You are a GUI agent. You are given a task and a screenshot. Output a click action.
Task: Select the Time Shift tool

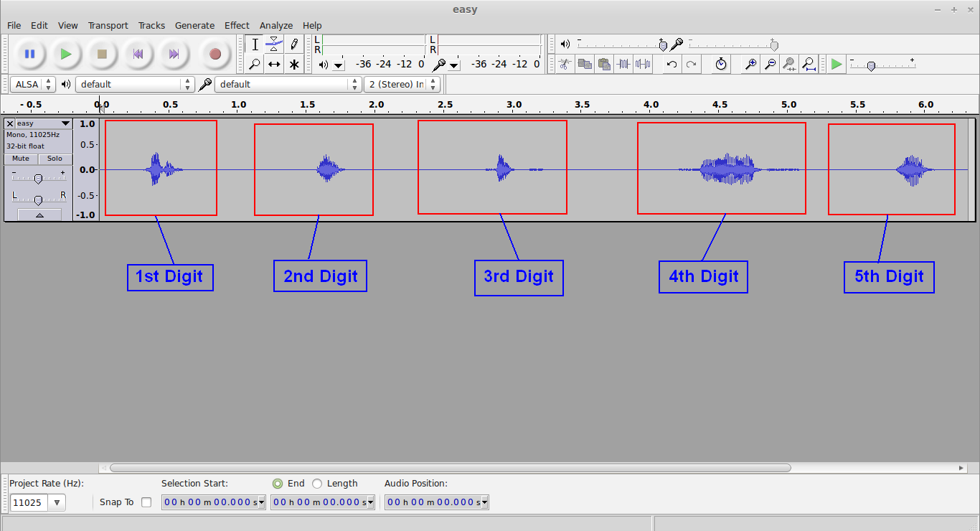point(274,64)
